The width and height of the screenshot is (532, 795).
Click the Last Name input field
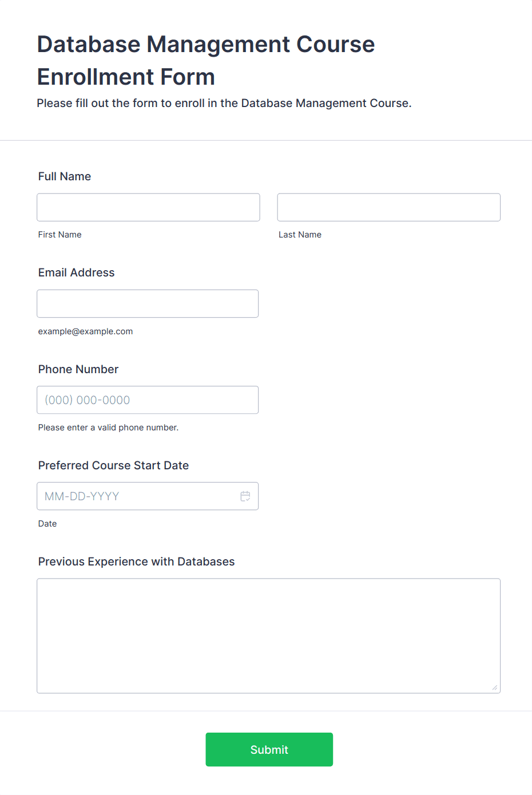click(389, 207)
